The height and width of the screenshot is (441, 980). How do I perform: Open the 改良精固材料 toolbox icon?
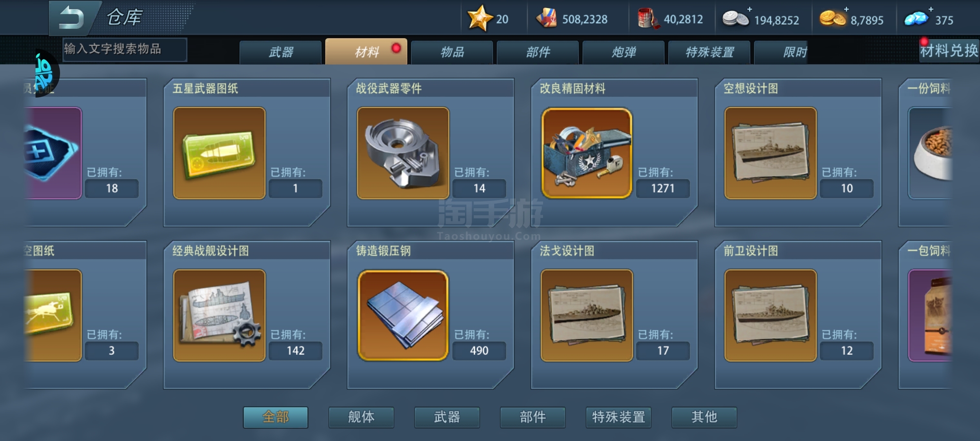coord(587,153)
